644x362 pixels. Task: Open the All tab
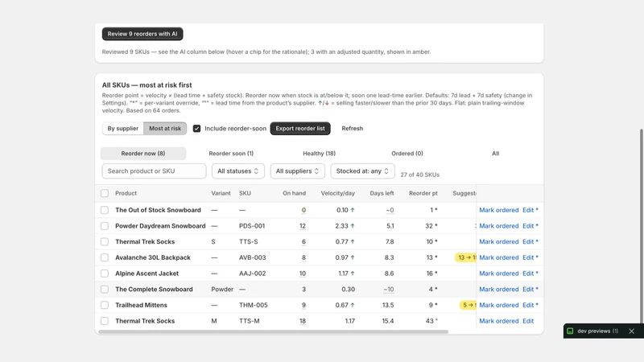[x=495, y=154]
